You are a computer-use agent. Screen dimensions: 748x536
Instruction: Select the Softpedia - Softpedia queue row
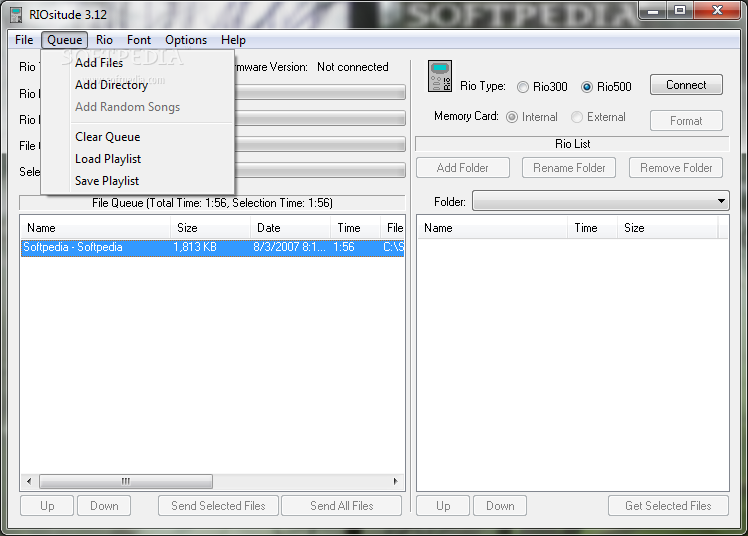(x=213, y=247)
